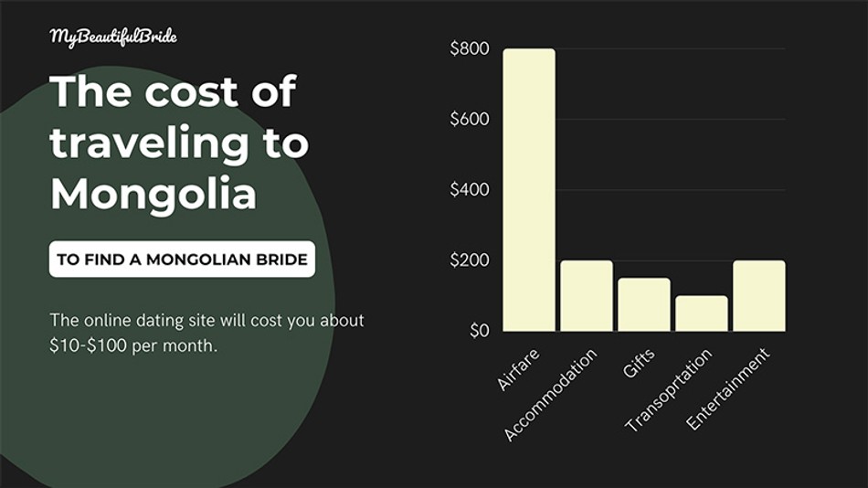Viewport: 868px width, 488px height.
Task: Click the online dating site cost text
Action: pos(206,333)
